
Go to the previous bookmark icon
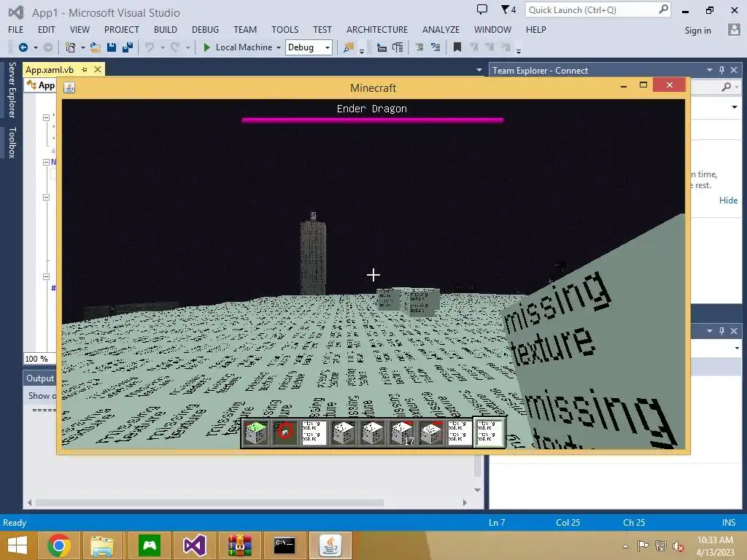474,47
